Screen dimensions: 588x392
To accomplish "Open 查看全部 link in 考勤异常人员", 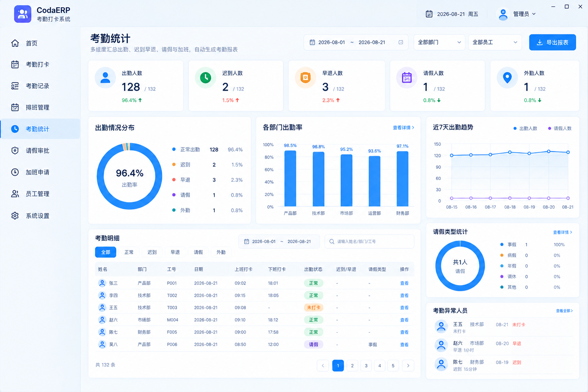I will [564, 311].
